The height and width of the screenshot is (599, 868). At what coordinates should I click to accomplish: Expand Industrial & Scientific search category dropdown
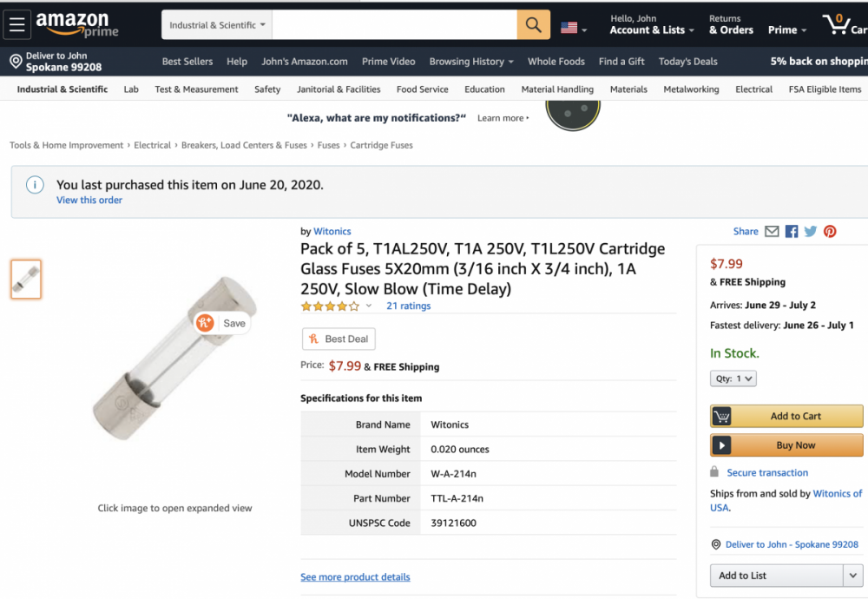click(217, 25)
